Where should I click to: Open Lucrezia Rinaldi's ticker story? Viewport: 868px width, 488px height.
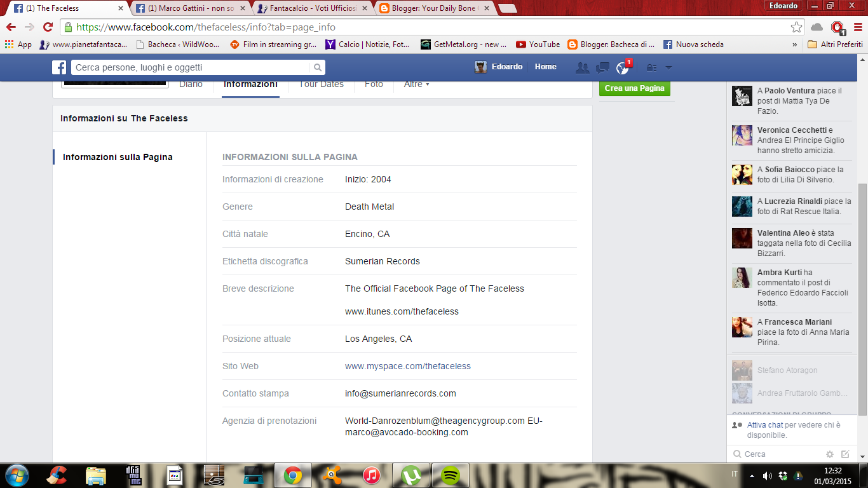point(792,207)
